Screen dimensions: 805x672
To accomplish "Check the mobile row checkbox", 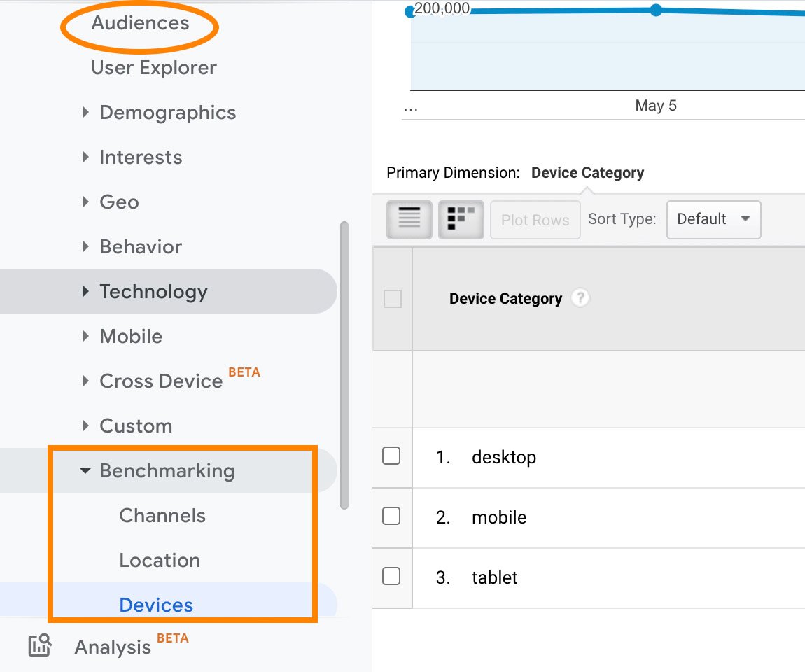I will pos(392,517).
